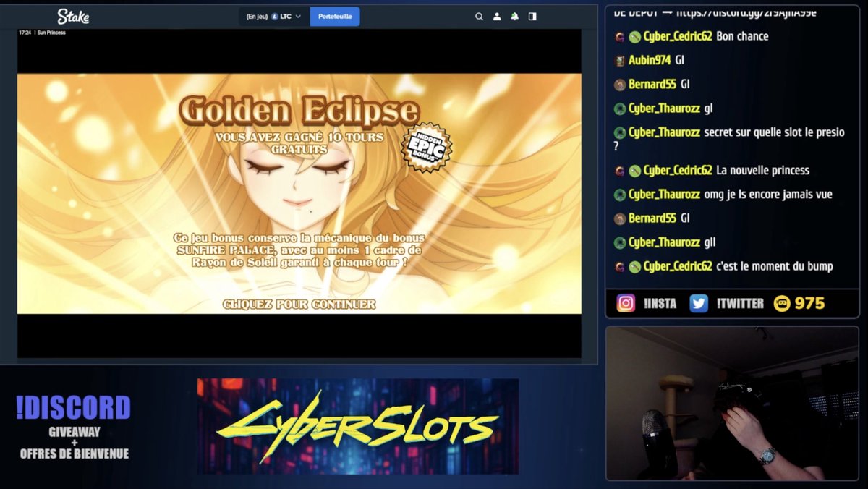Image resolution: width=868 pixels, height=489 pixels.
Task: Click the 975 viewer count
Action: click(x=809, y=303)
